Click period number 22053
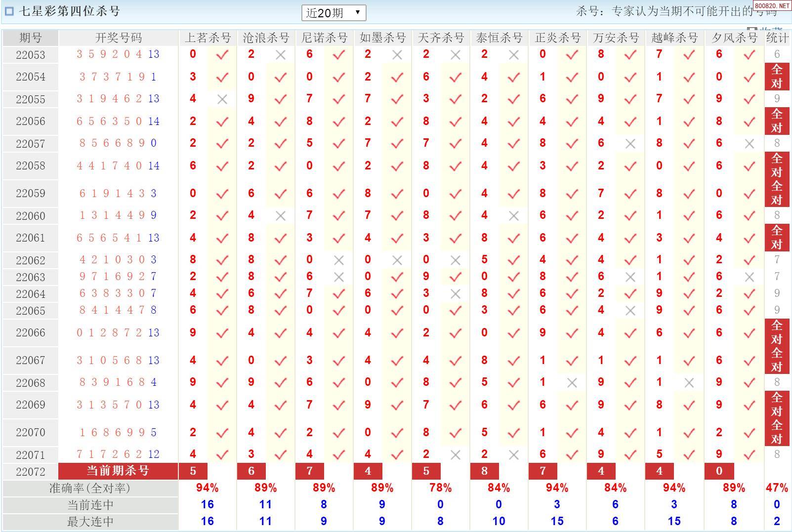This screenshot has width=792, height=532. coord(31,55)
